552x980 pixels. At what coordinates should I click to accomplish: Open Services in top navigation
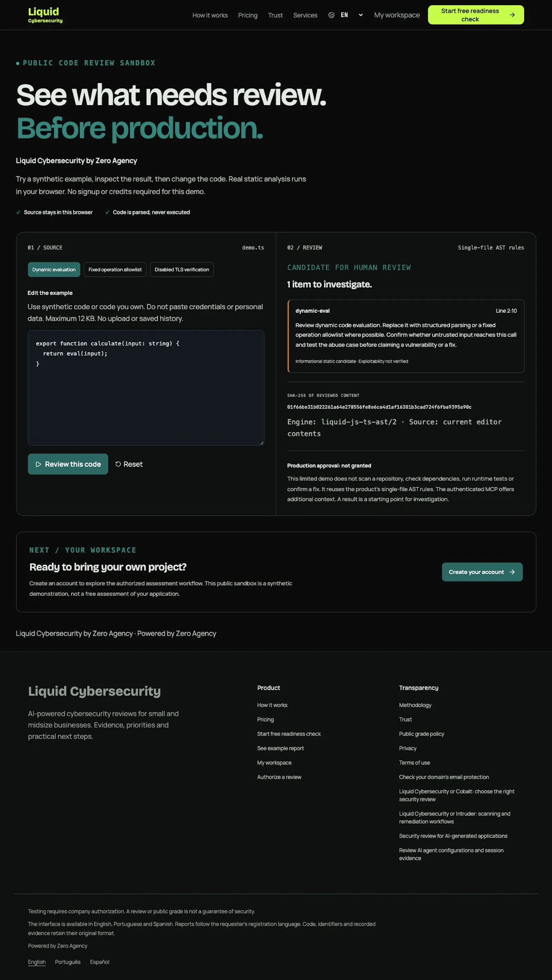pyautogui.click(x=305, y=15)
